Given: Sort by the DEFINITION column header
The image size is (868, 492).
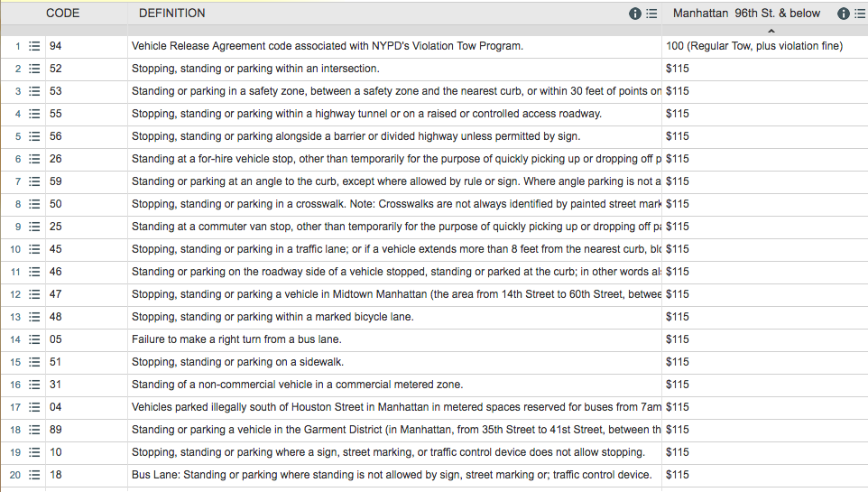Looking at the screenshot, I should tap(172, 14).
